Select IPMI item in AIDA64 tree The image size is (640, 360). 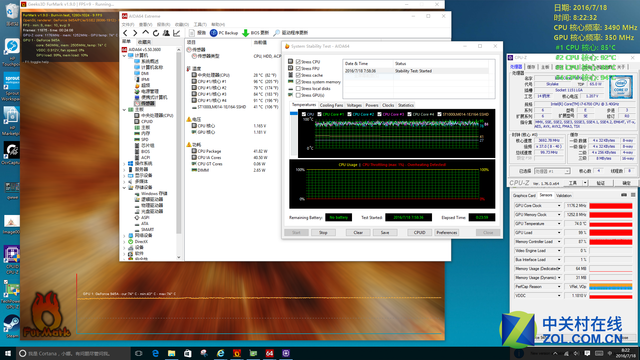click(142, 80)
